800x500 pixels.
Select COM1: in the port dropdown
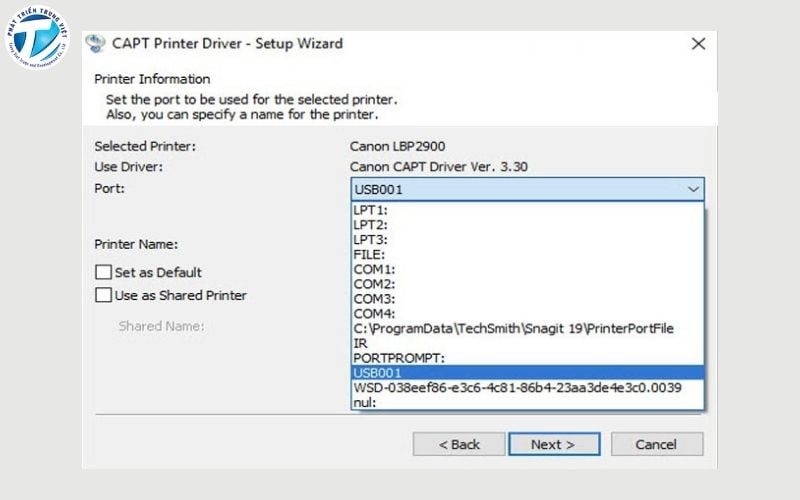click(374, 270)
